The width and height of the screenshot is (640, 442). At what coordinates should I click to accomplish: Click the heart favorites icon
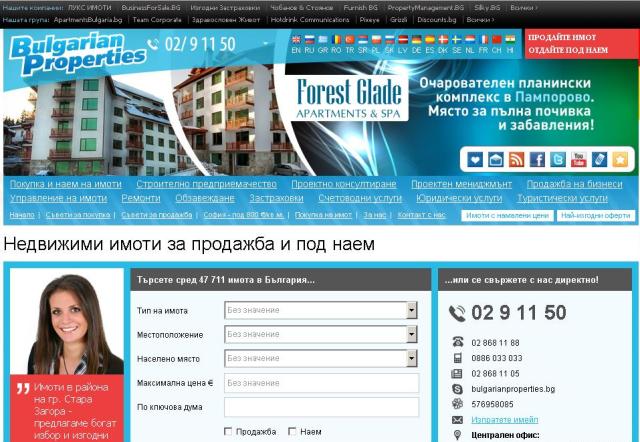475,159
